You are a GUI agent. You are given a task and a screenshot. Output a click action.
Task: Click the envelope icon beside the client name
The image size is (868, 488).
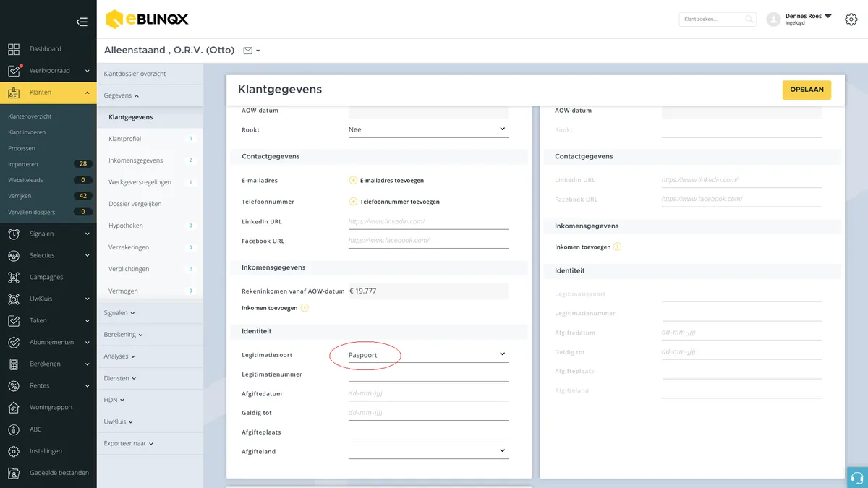pyautogui.click(x=248, y=51)
